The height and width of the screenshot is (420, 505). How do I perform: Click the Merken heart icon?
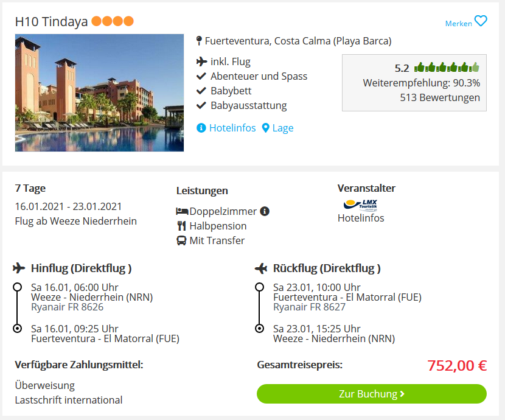[481, 21]
